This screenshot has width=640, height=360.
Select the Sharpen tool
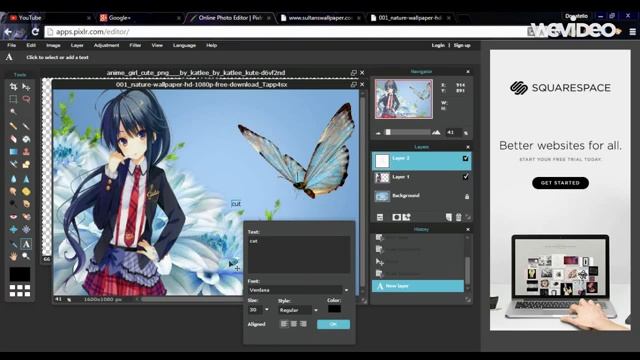click(26, 179)
